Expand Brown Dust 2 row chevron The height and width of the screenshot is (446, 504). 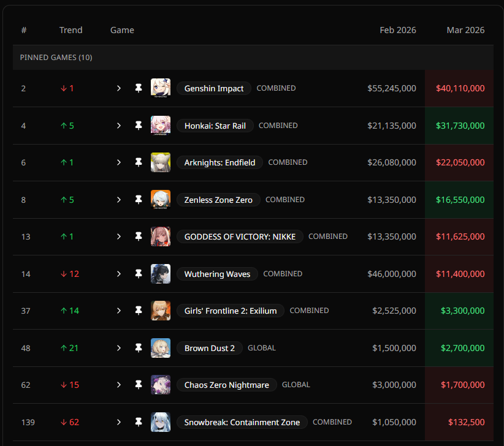(x=119, y=348)
